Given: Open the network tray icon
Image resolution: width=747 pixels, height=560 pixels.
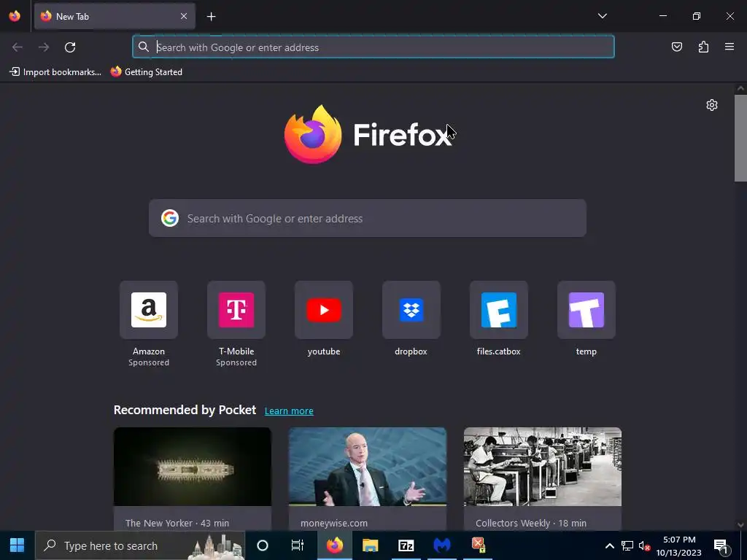Looking at the screenshot, I should pos(627,545).
